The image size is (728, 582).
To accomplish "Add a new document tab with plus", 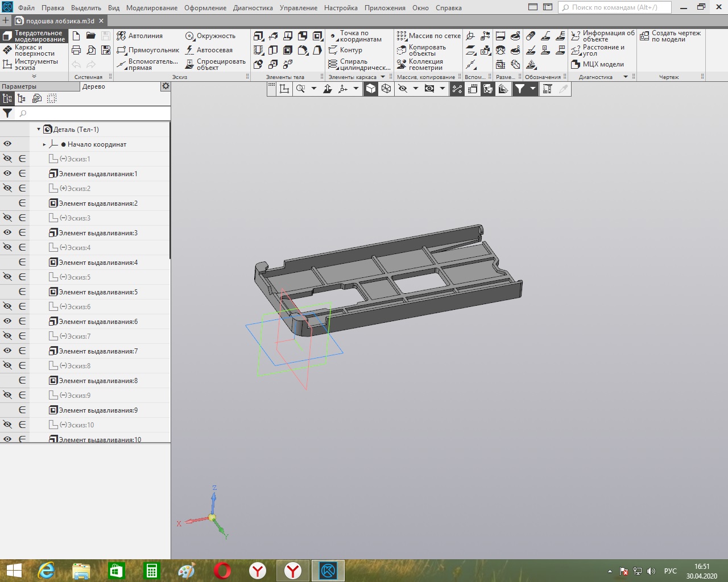I will click(x=6, y=20).
